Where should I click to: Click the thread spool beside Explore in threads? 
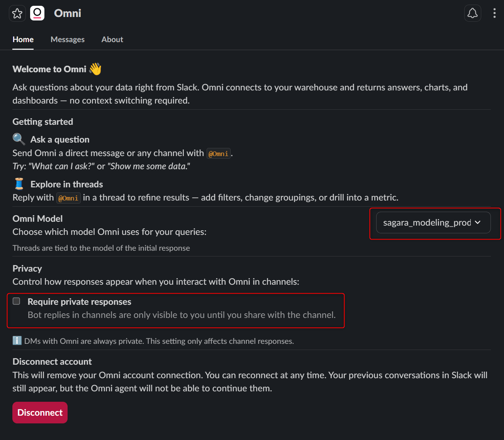coord(19,184)
